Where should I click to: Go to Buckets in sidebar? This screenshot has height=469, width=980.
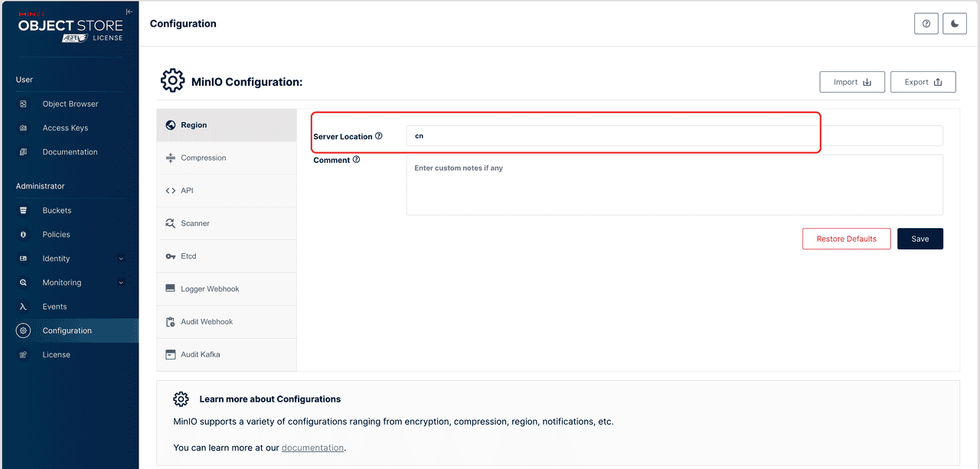(x=57, y=210)
